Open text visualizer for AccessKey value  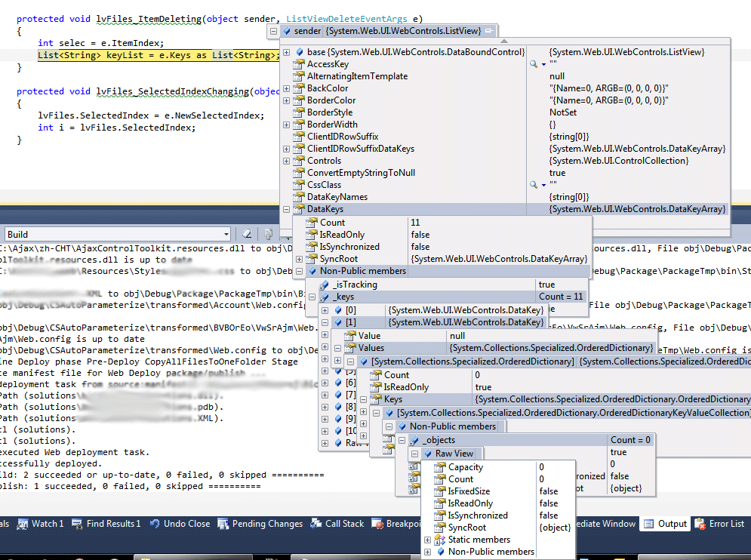(x=533, y=63)
